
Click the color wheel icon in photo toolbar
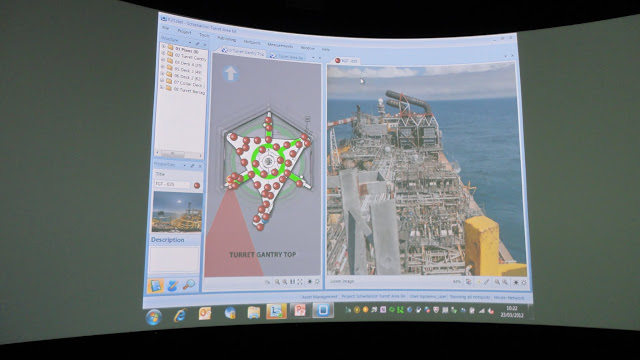click(469, 282)
